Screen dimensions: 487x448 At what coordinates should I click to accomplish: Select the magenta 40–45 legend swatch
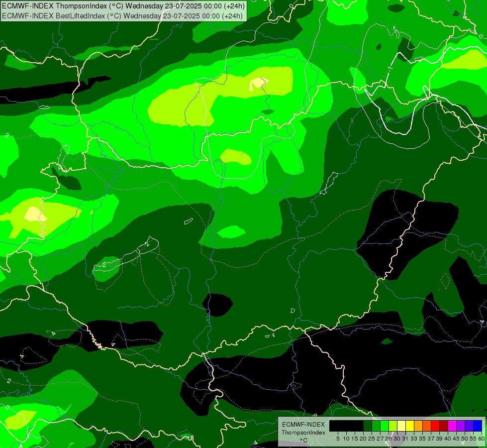[x=452, y=426]
